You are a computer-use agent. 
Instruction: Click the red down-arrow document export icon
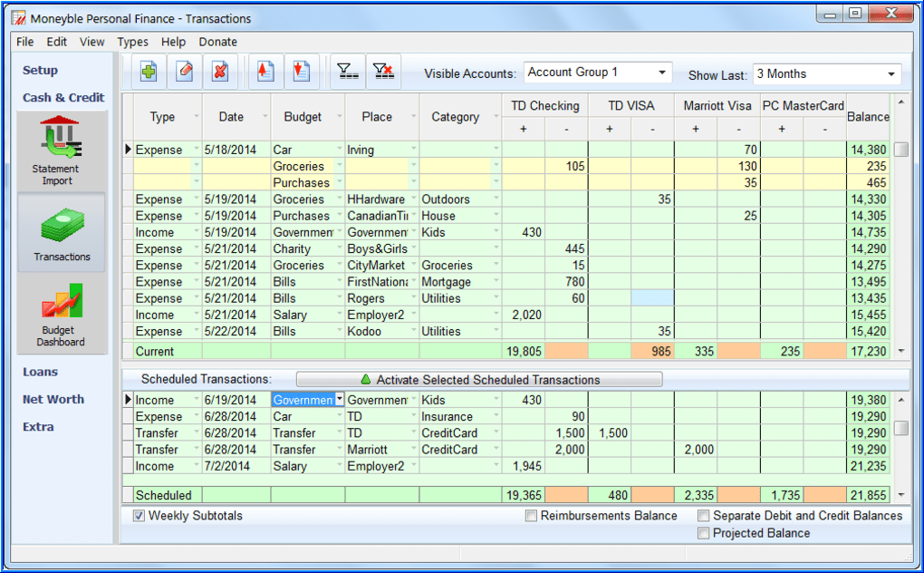click(299, 71)
